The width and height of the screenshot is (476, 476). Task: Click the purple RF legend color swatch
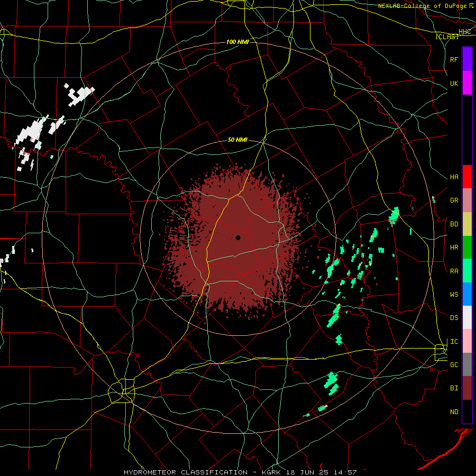pos(467,59)
